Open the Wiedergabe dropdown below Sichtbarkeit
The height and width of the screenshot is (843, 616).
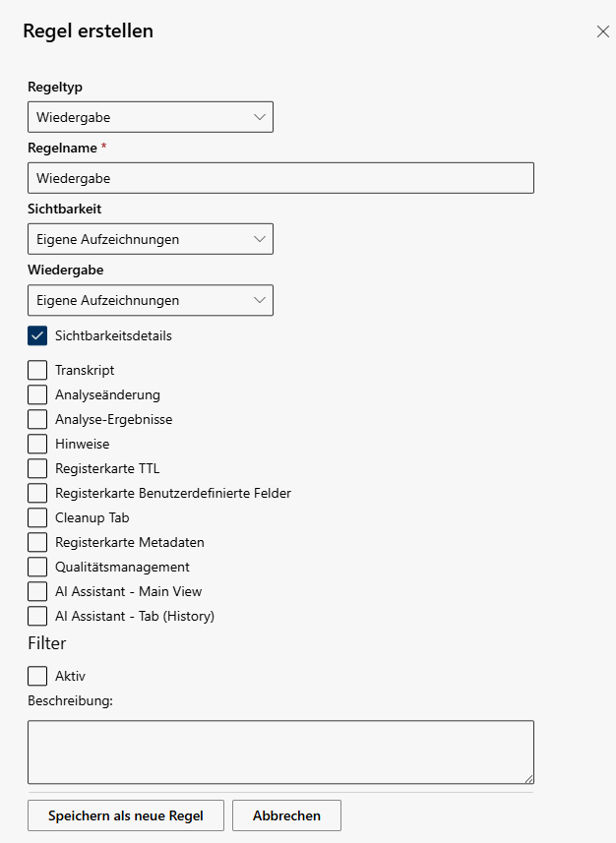tap(151, 300)
